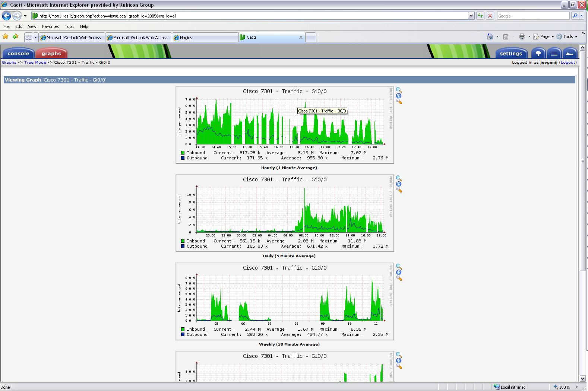This screenshot has height=391, width=588.
Task: Click the Daily traffic graph image
Action: coord(285,213)
